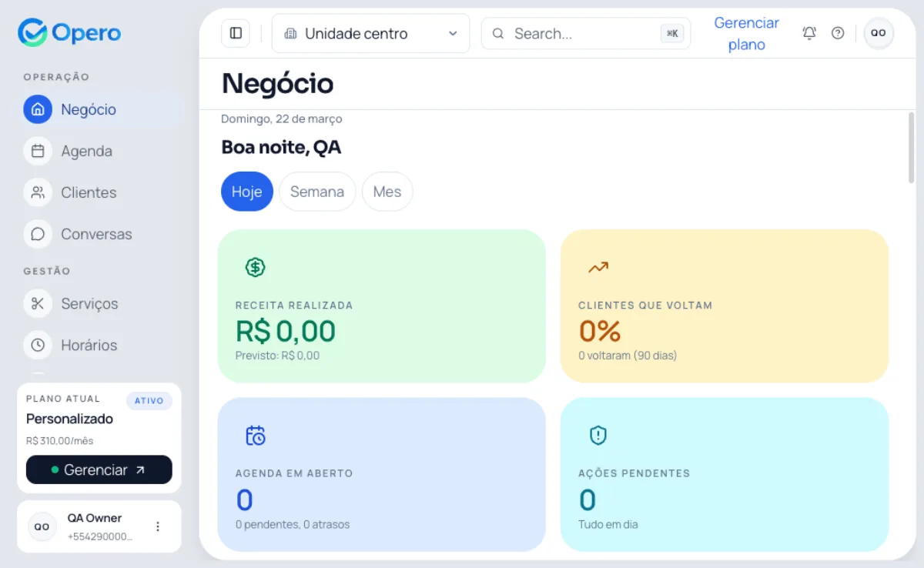Click the magnifier icon in search bar
Screen dimensions: 924x568
498,33
